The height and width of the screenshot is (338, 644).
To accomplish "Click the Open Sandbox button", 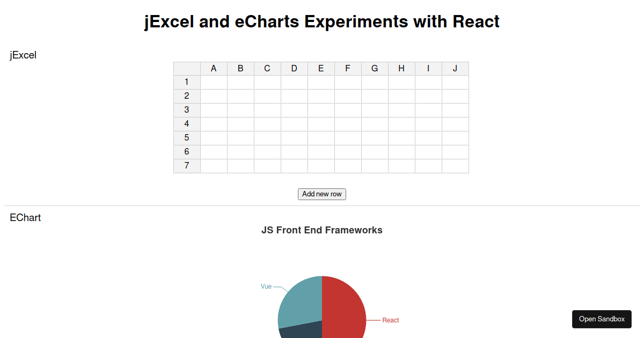I will coord(602,319).
